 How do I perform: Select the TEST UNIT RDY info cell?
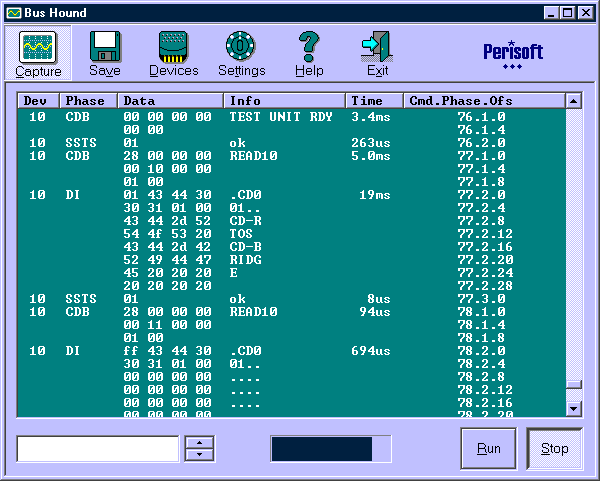281,117
